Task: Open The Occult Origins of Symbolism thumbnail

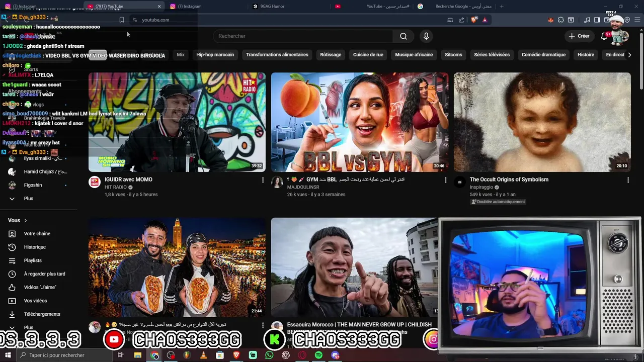Action: [x=542, y=122]
